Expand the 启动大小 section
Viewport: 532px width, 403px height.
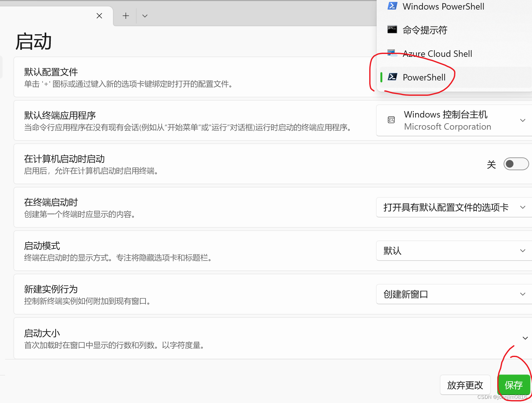(525, 338)
